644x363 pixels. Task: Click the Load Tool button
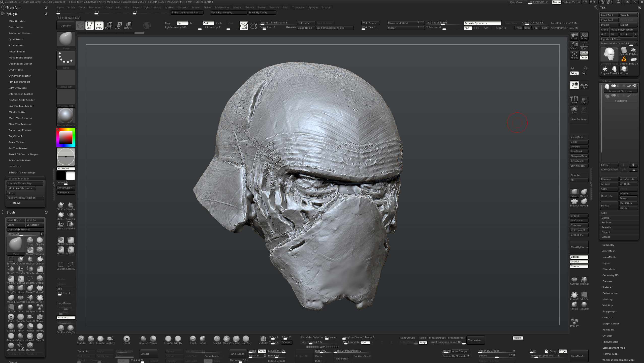[609, 15]
